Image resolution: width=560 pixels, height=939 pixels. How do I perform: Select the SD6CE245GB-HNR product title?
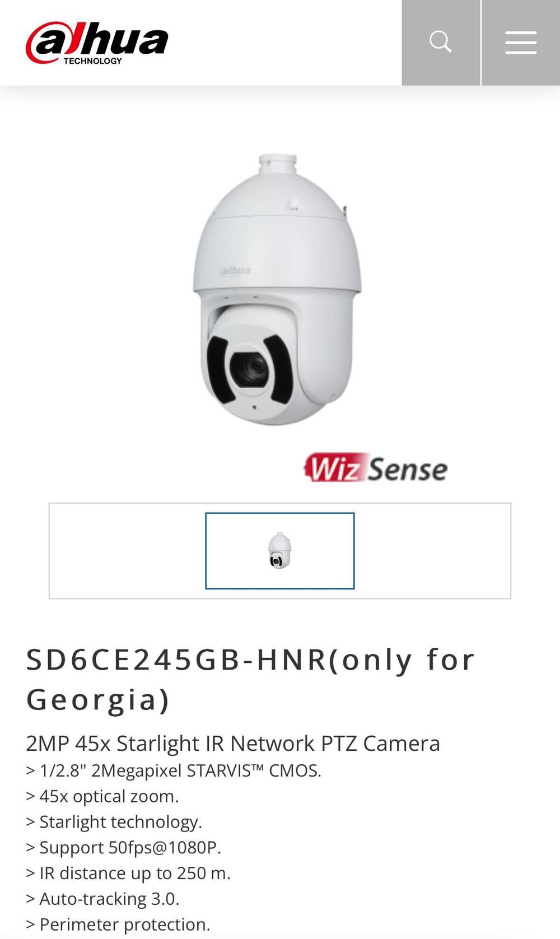click(x=250, y=679)
